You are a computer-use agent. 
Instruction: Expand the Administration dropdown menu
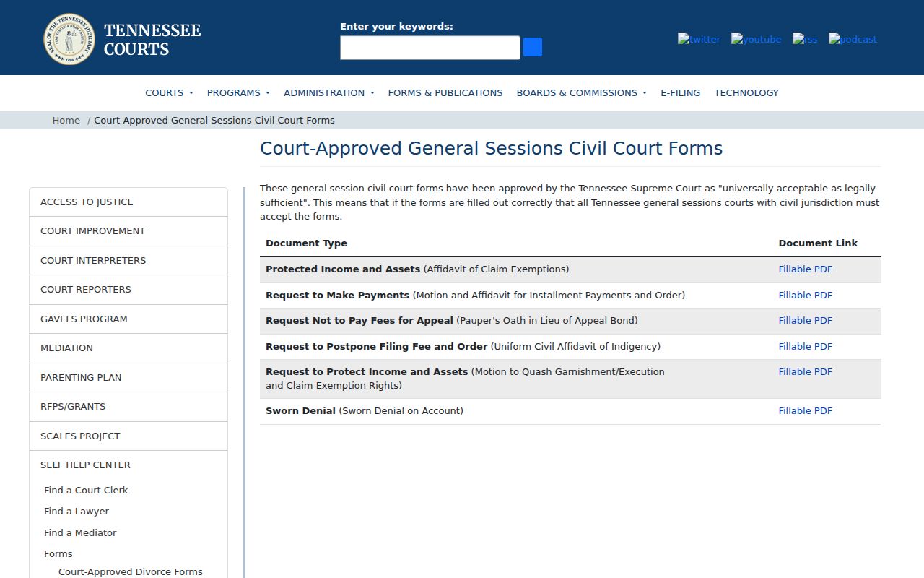[329, 92]
